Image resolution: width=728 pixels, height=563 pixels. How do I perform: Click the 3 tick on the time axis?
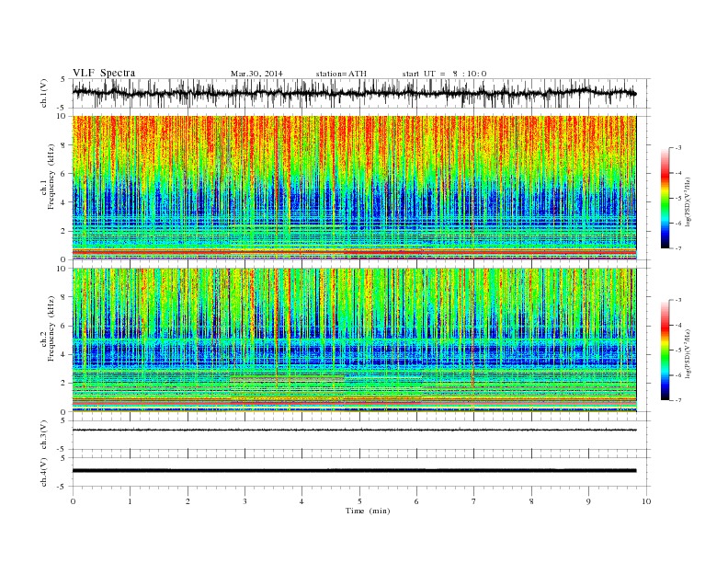coord(245,501)
